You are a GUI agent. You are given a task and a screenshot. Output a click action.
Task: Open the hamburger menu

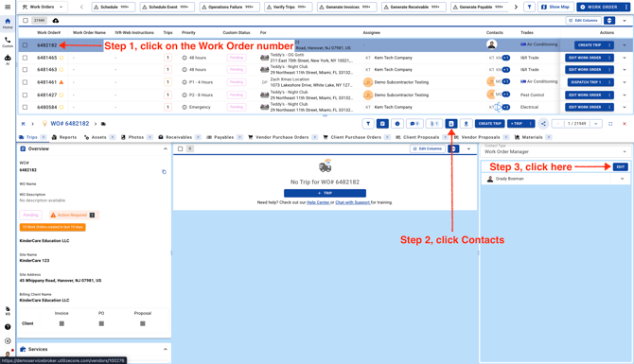[8, 7]
